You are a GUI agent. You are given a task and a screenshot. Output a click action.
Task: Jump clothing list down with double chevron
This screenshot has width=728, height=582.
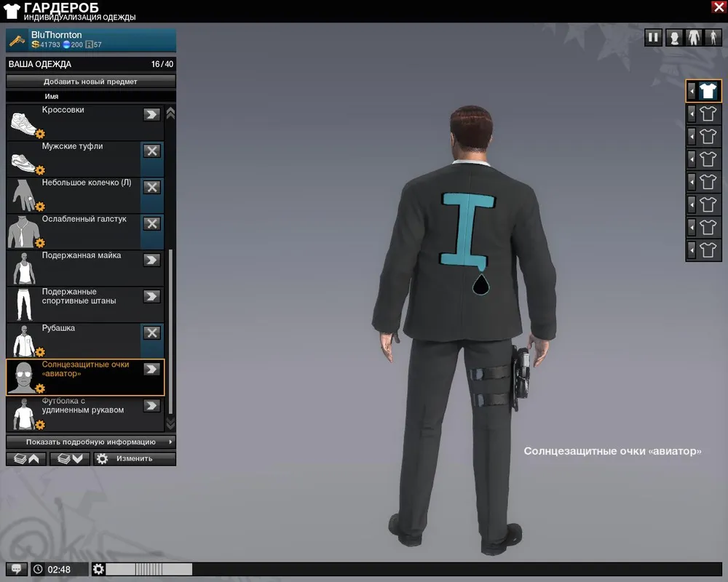click(x=170, y=423)
